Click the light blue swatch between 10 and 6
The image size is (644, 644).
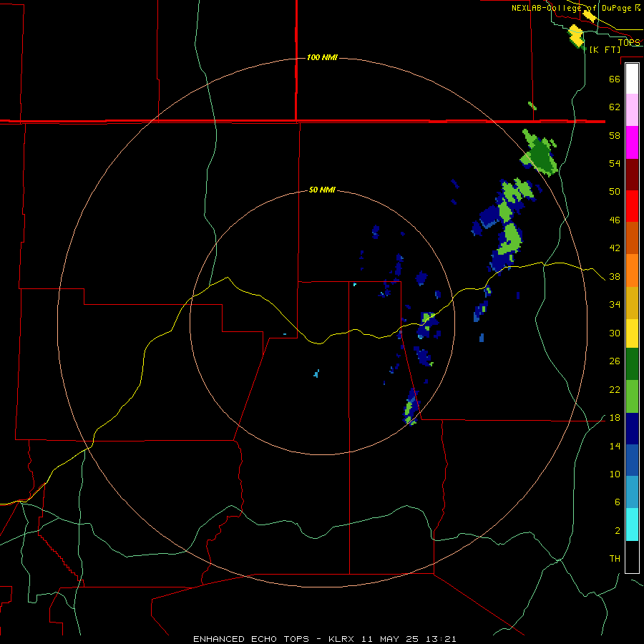(632, 492)
